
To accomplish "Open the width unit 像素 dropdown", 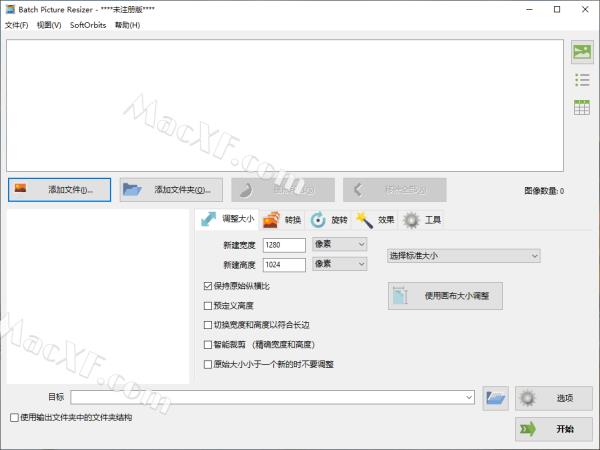I will pyautogui.click(x=340, y=244).
